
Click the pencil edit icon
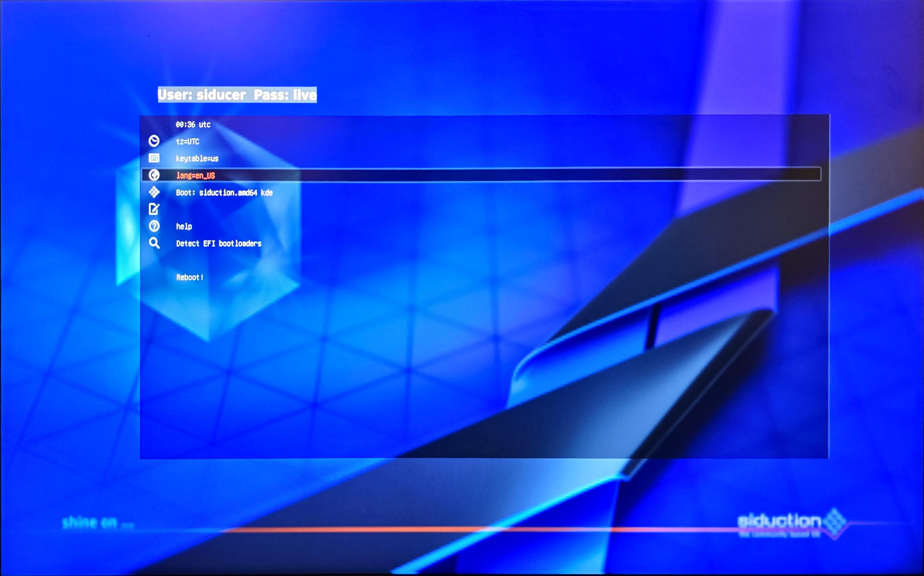click(154, 209)
